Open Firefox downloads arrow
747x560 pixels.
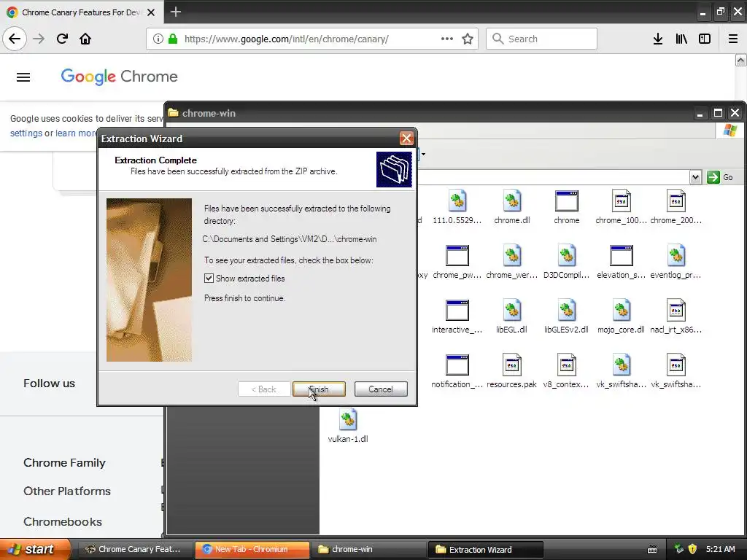pos(658,39)
